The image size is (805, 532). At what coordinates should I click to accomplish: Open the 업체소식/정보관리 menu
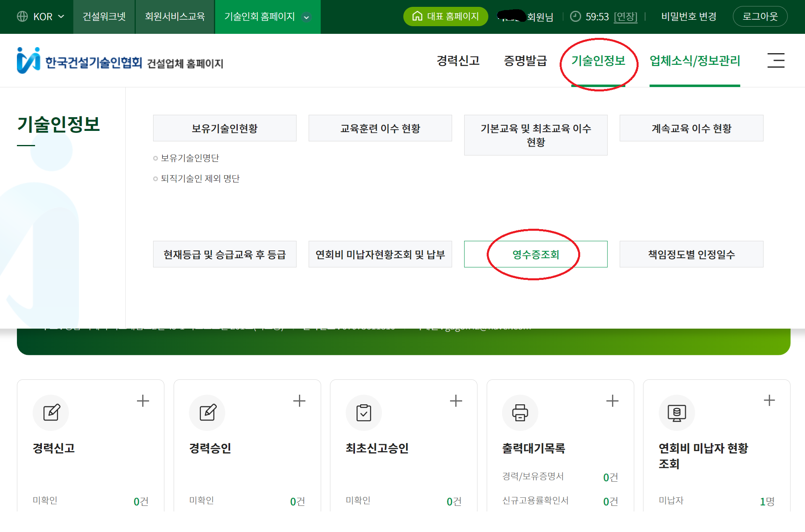click(x=695, y=60)
